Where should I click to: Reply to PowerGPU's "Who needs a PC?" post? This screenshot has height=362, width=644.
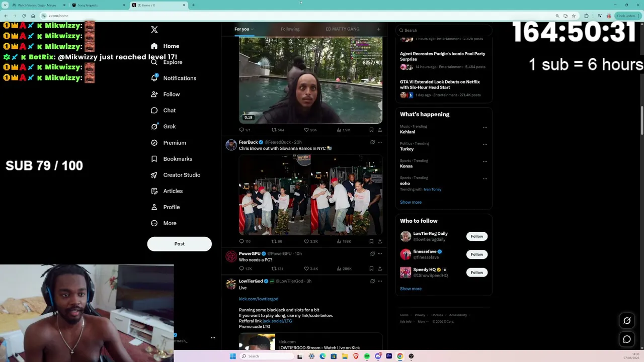[245, 268]
